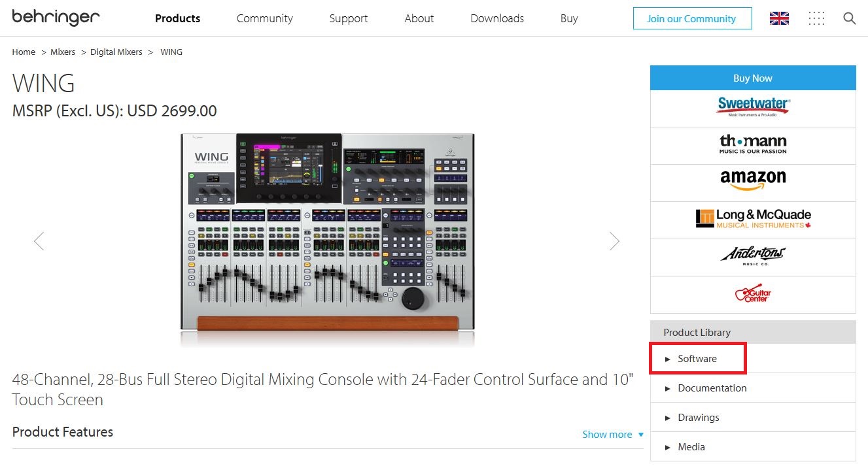Expand the Media section

point(753,447)
